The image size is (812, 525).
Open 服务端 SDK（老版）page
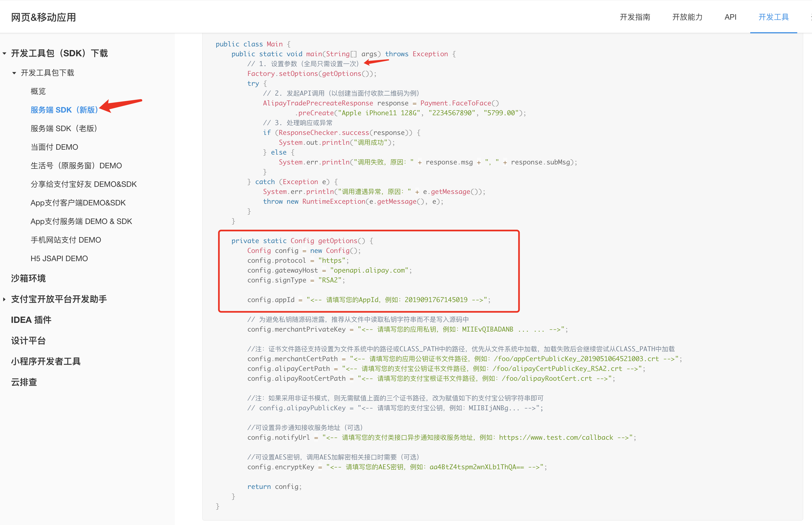coord(64,129)
